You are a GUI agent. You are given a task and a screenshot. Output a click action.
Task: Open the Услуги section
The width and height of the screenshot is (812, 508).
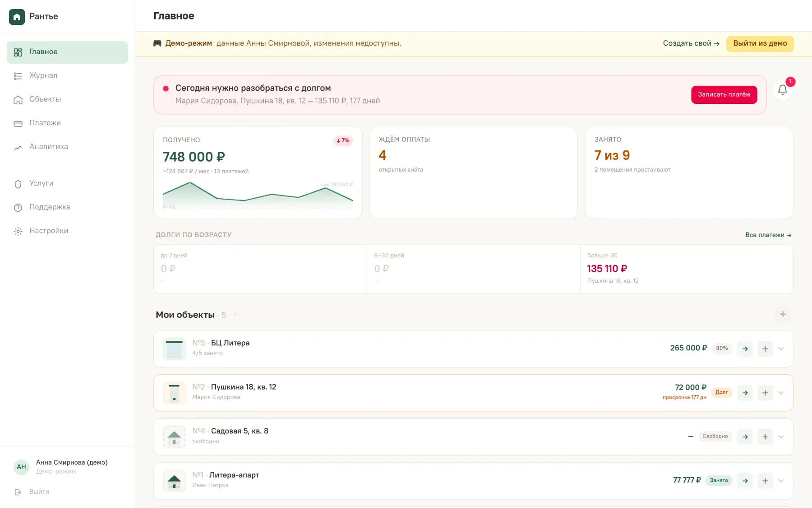tap(67, 184)
